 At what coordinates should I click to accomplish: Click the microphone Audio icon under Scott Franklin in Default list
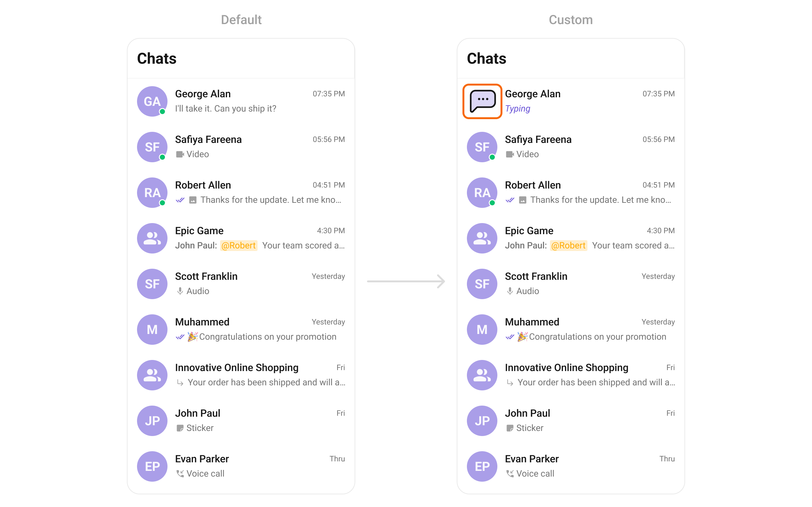tap(180, 291)
